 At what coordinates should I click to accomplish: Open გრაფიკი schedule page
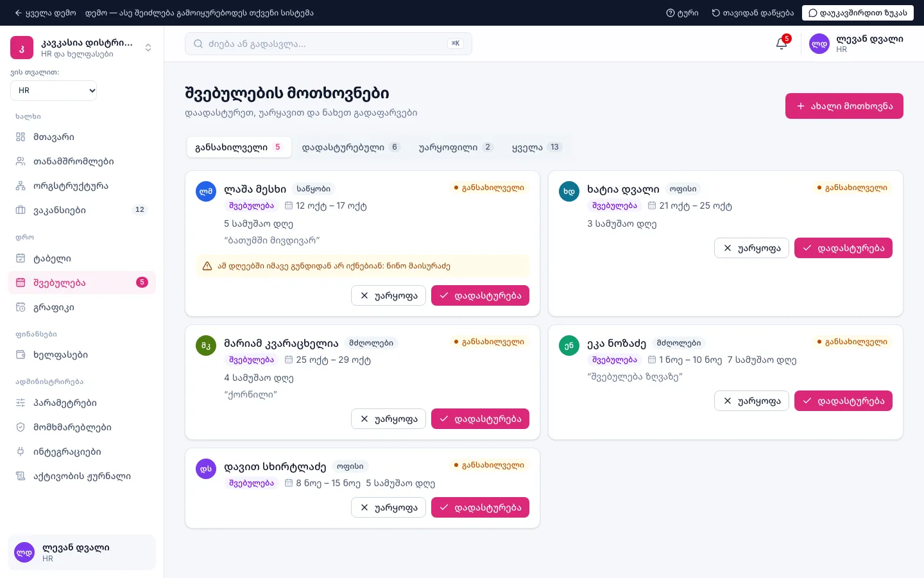click(x=81, y=307)
